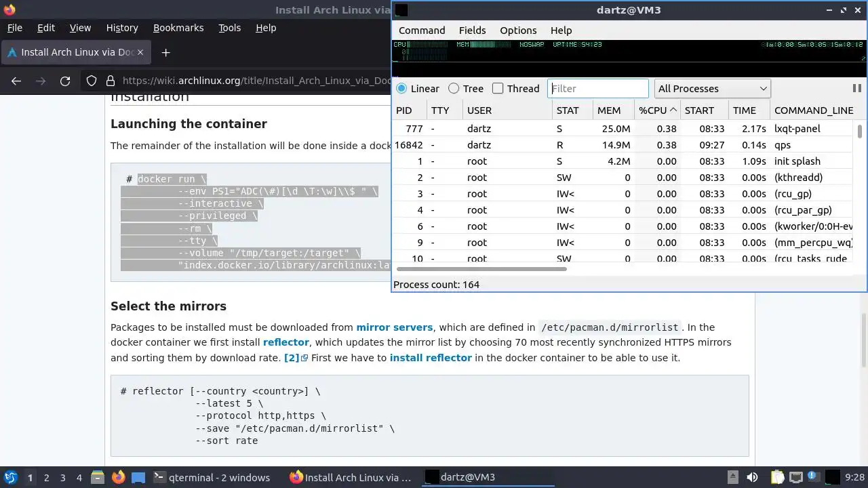Viewport: 868px width, 488px height.
Task: Open the Firefox Bookmarks menu
Action: coord(178,28)
